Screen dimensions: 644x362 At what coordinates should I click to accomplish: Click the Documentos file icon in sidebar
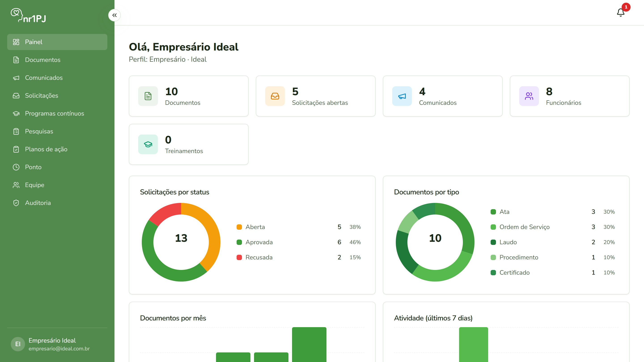16,60
